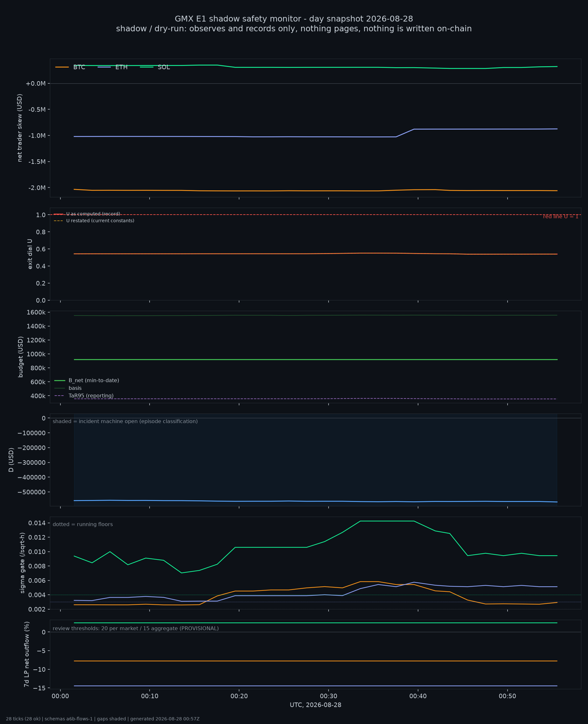Click the 'basis' legend entry
This screenshot has height=724, width=588.
pos(68,388)
